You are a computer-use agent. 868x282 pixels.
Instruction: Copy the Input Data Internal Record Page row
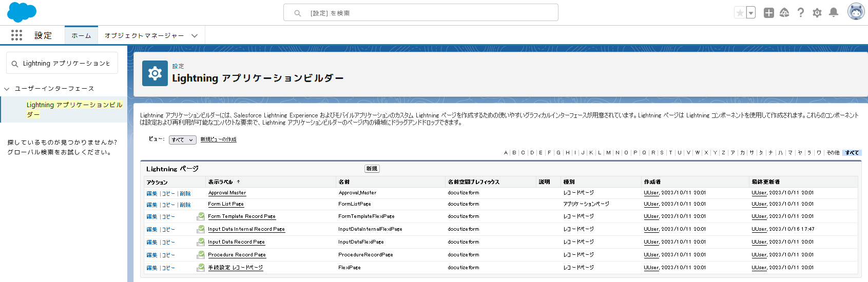[169, 230]
